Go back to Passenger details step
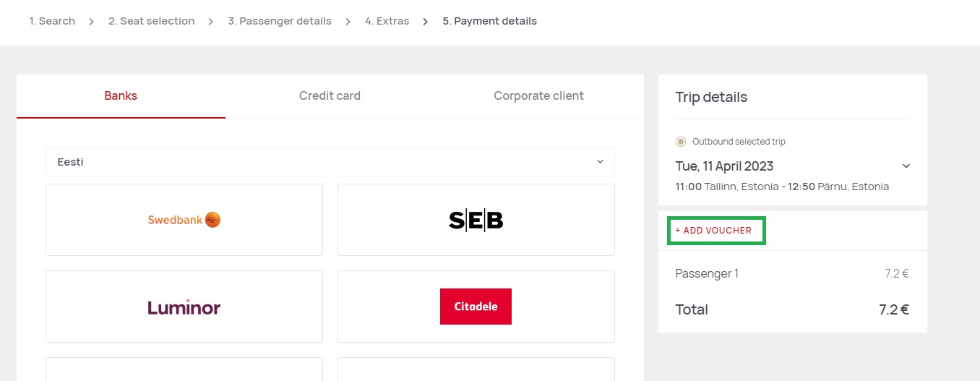Image resolution: width=980 pixels, height=381 pixels. pos(280,22)
